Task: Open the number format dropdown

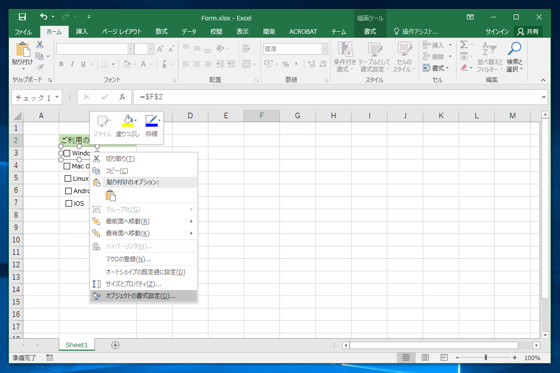Action: (x=324, y=49)
